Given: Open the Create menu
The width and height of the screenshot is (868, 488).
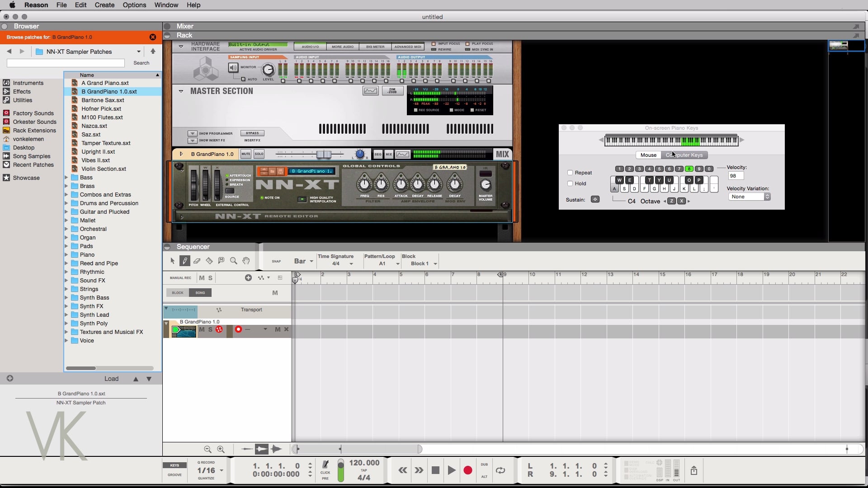Looking at the screenshot, I should tap(104, 5).
